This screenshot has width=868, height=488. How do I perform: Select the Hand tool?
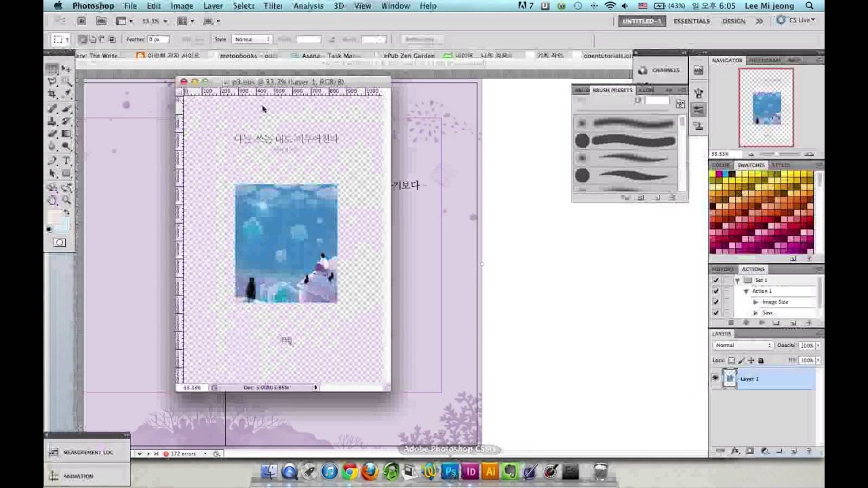point(52,199)
